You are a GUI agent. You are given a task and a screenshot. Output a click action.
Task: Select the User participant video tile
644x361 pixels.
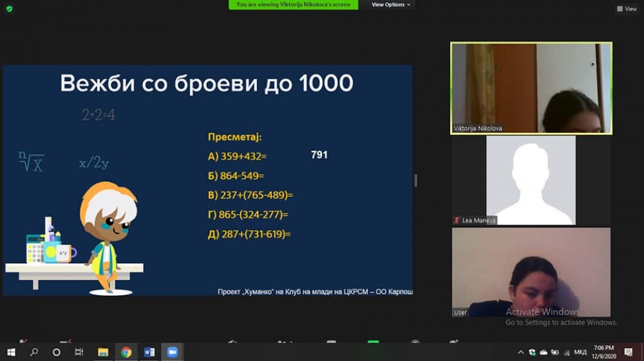click(531, 272)
